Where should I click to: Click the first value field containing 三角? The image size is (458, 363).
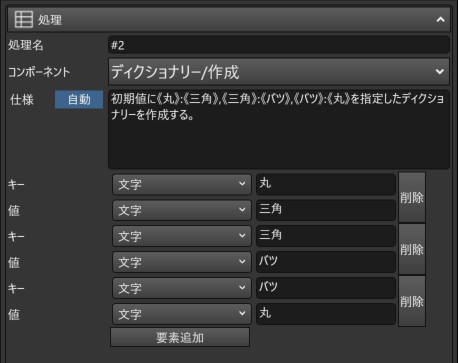tap(326, 210)
